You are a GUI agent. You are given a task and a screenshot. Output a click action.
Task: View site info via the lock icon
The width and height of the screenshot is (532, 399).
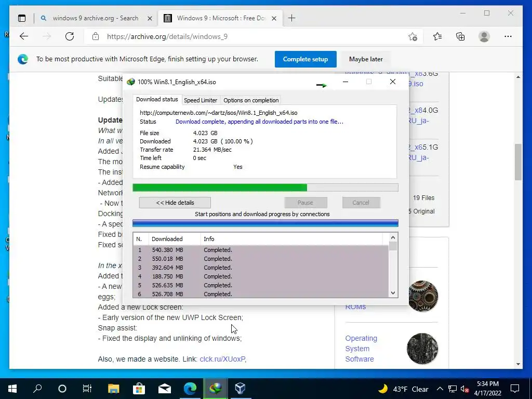pyautogui.click(x=96, y=36)
